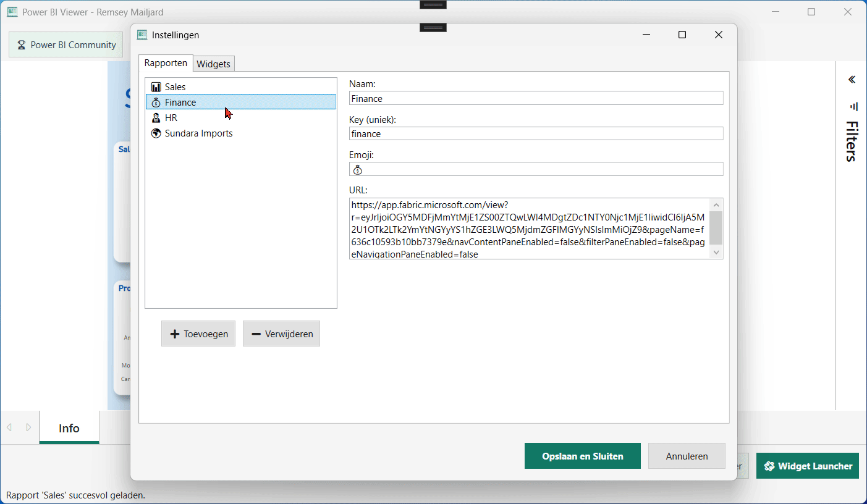This screenshot has height=504, width=867.
Task: Open the Info page tab in the report
Action: pyautogui.click(x=69, y=428)
